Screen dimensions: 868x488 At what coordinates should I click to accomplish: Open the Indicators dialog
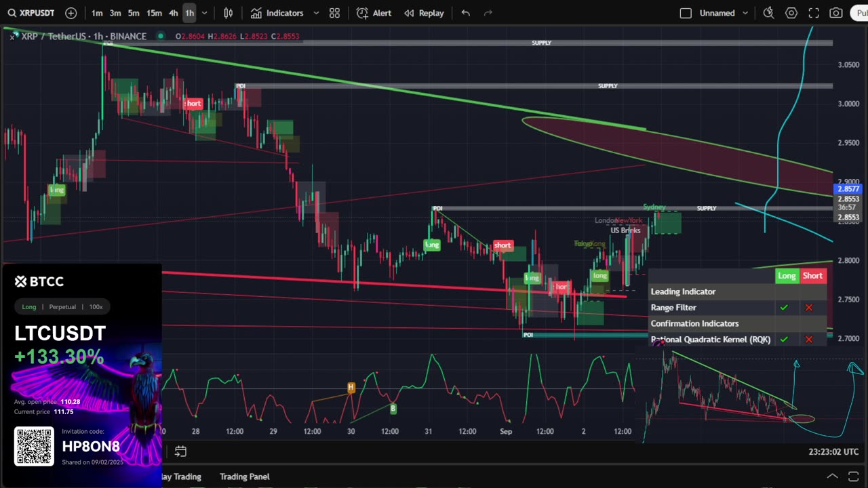(277, 13)
